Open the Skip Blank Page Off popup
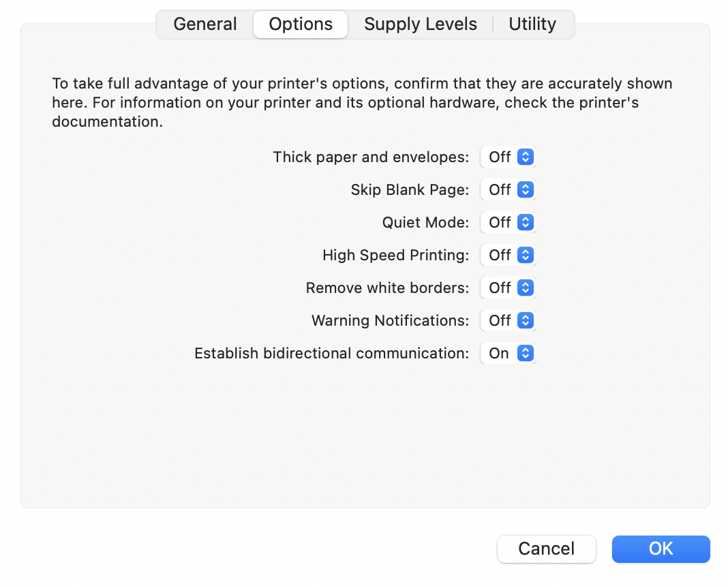This screenshot has width=728, height=586. [x=508, y=189]
